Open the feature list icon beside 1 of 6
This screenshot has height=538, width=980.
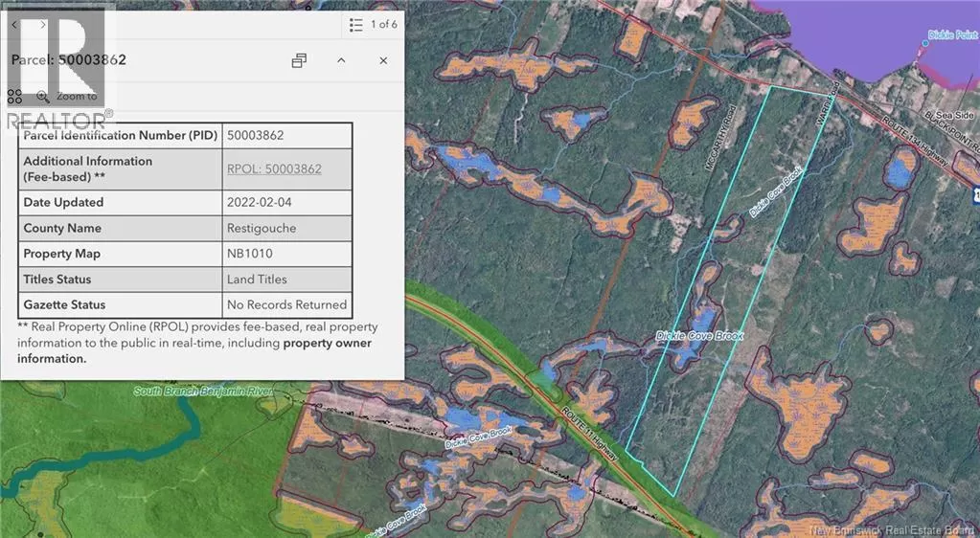pyautogui.click(x=356, y=24)
